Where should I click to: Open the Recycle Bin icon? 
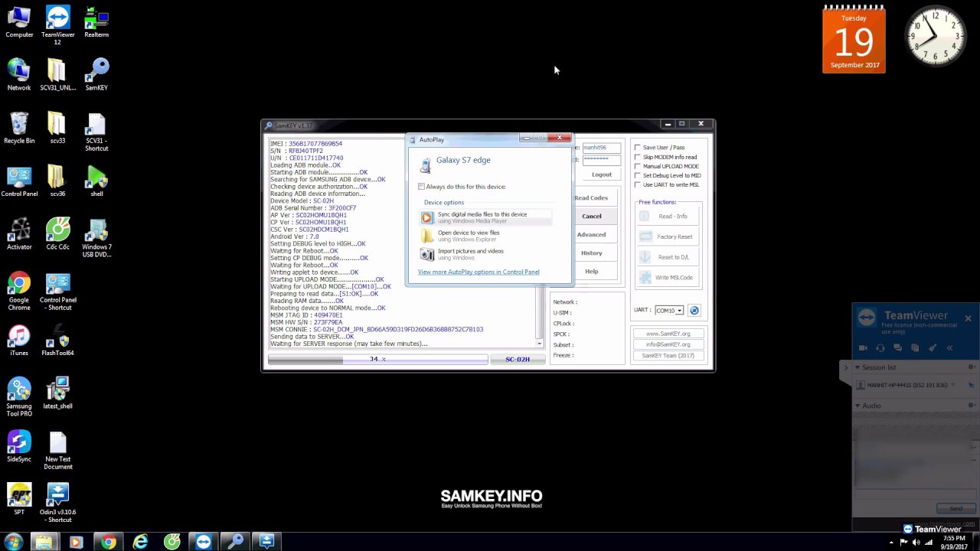coord(19,128)
